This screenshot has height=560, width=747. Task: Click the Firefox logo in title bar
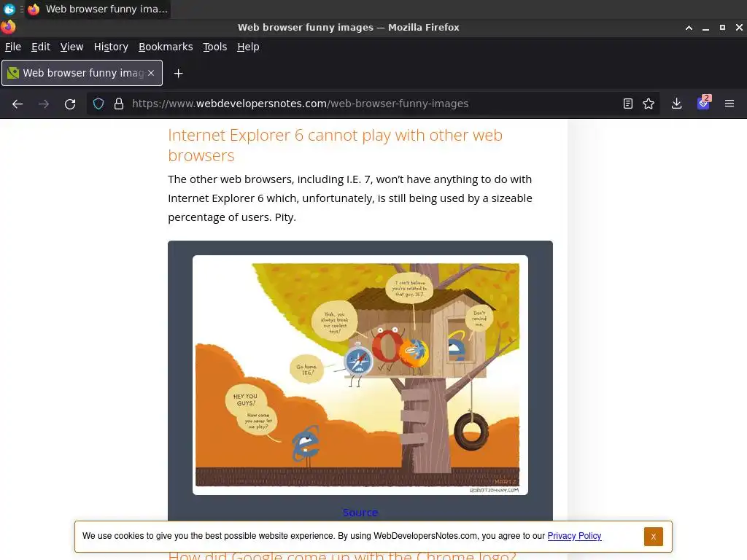pyautogui.click(x=8, y=27)
